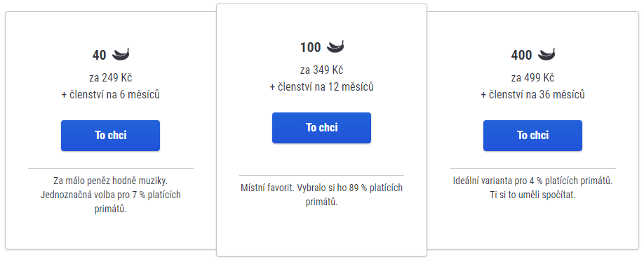The width and height of the screenshot is (644, 260).
Task: Click the členství na 6 měsíců line
Action: point(110,95)
